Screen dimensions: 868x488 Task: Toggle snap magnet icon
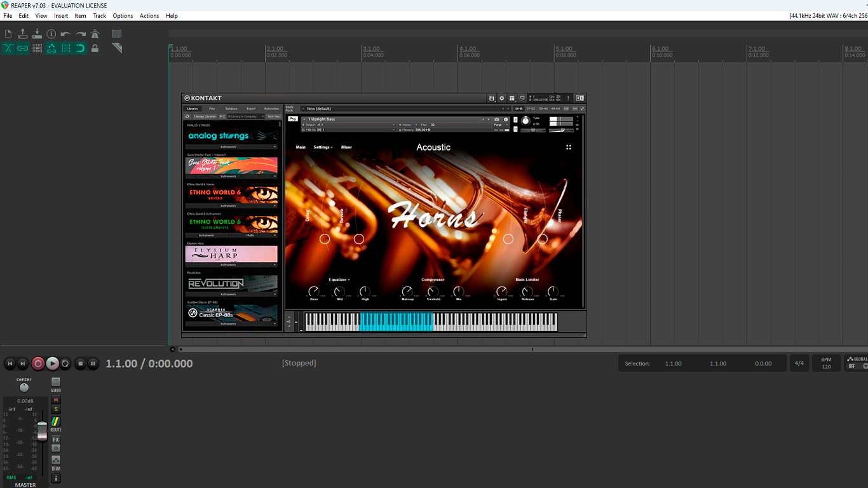[81, 48]
